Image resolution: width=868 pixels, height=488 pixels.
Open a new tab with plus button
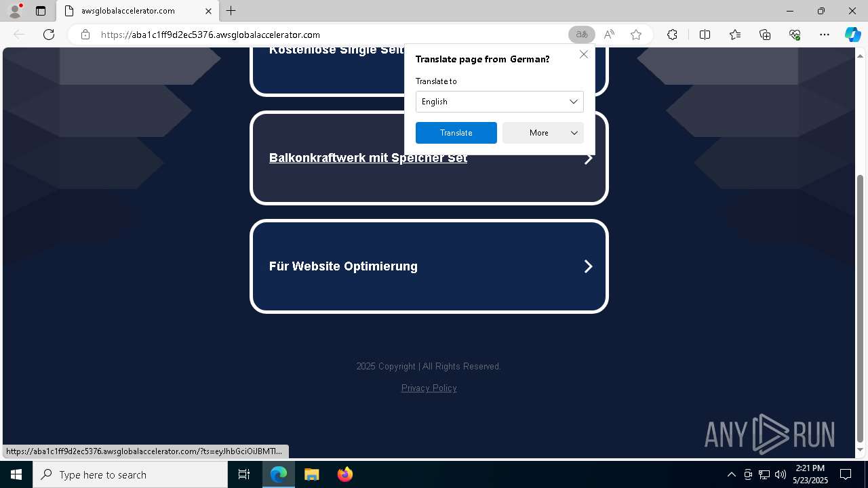coord(231,11)
